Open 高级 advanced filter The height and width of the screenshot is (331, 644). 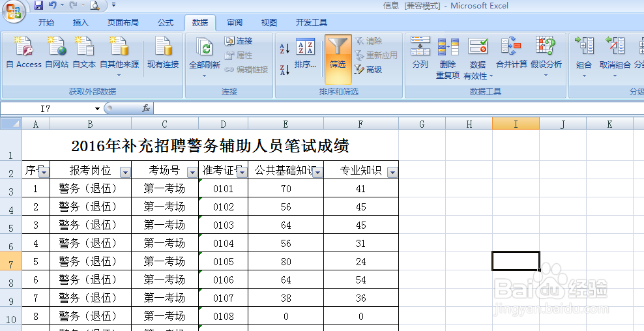point(368,70)
